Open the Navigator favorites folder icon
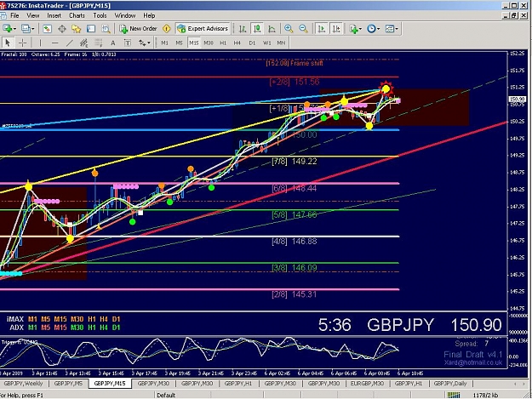Image resolution: width=532 pixels, height=399 pixels. [x=77, y=29]
